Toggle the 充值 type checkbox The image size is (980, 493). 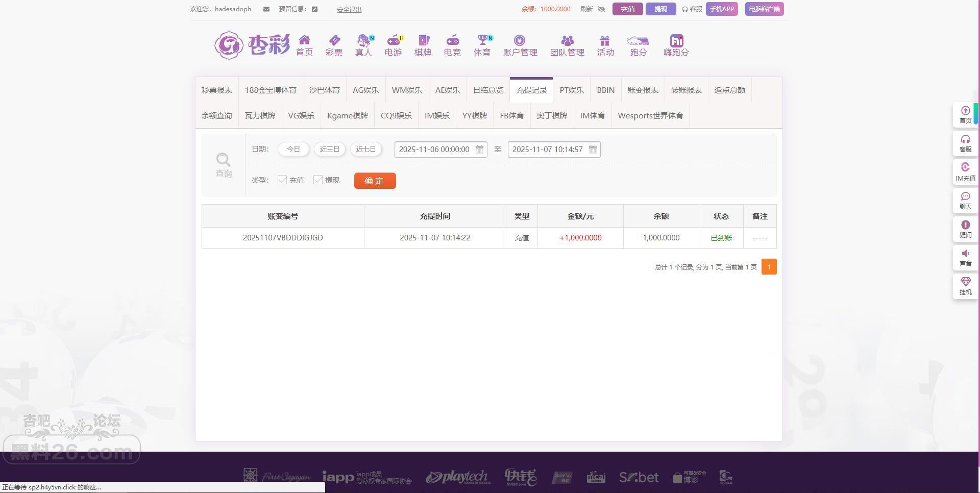[x=282, y=180]
